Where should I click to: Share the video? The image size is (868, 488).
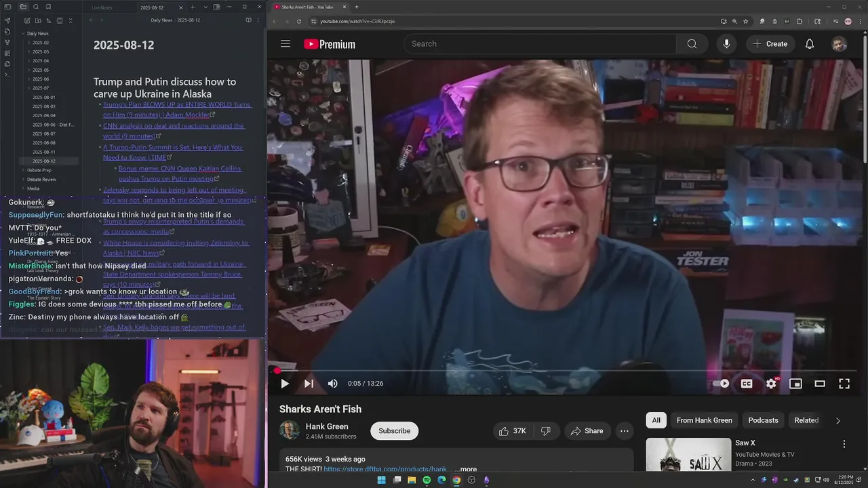587,431
